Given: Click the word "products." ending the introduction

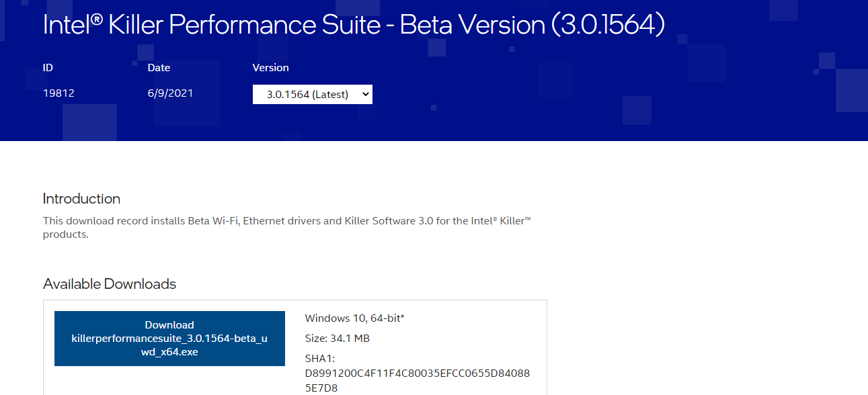Looking at the screenshot, I should coord(65,234).
